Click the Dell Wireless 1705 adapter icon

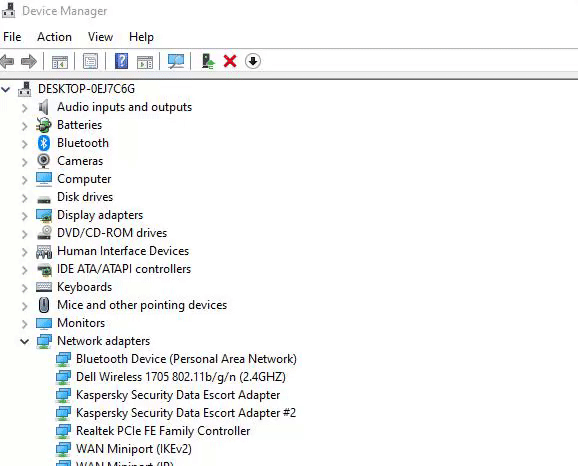pos(63,377)
